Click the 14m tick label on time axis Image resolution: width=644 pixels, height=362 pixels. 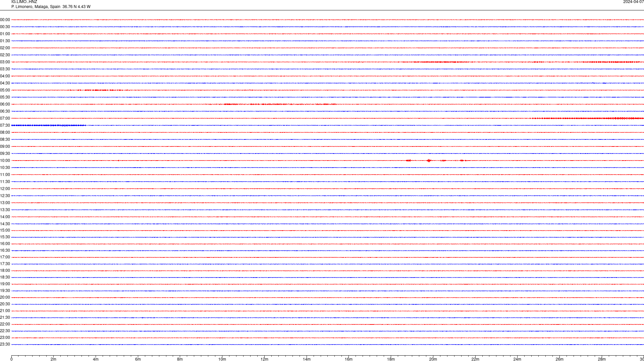[307, 359]
